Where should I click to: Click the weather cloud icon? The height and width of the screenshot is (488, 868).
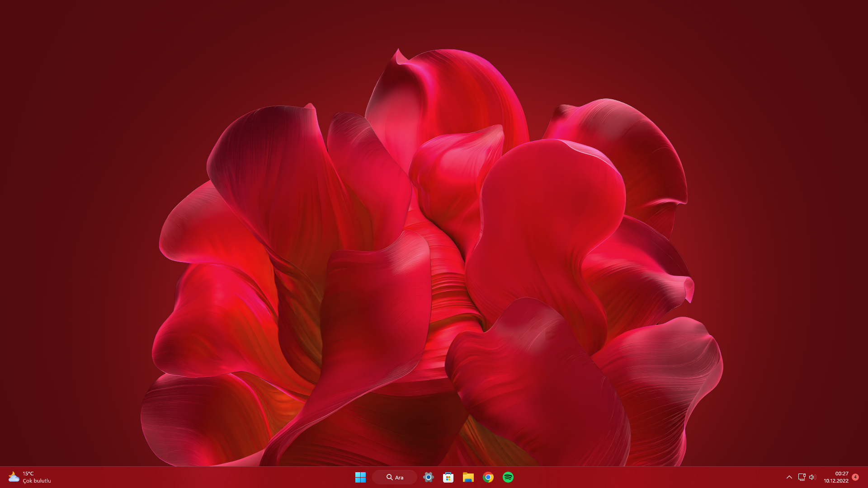[x=14, y=477]
